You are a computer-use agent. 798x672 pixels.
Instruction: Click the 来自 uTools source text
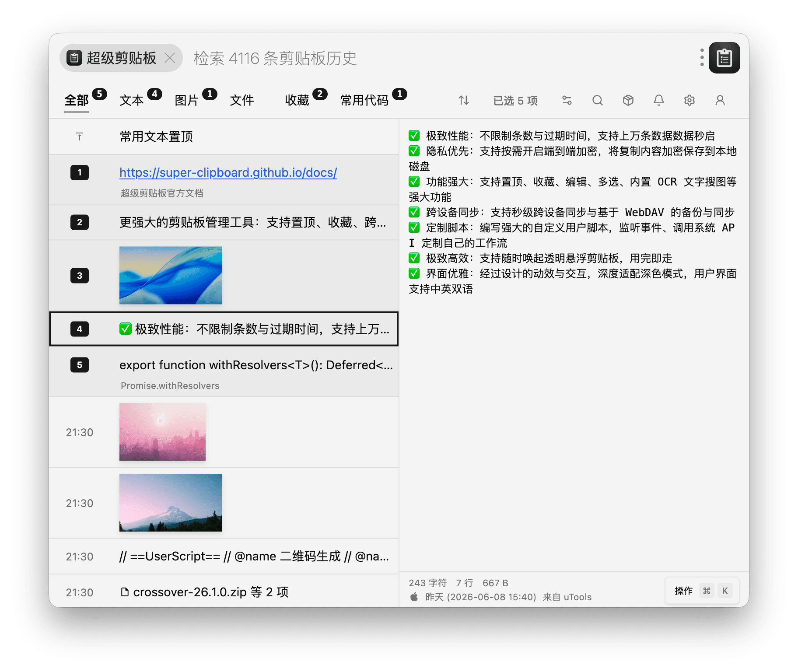click(567, 597)
